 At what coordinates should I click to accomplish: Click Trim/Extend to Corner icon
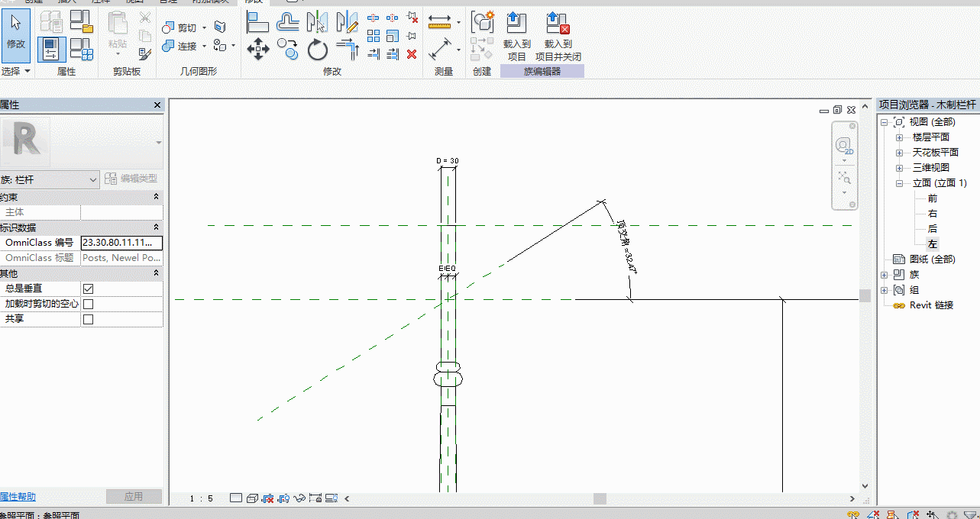tap(347, 50)
